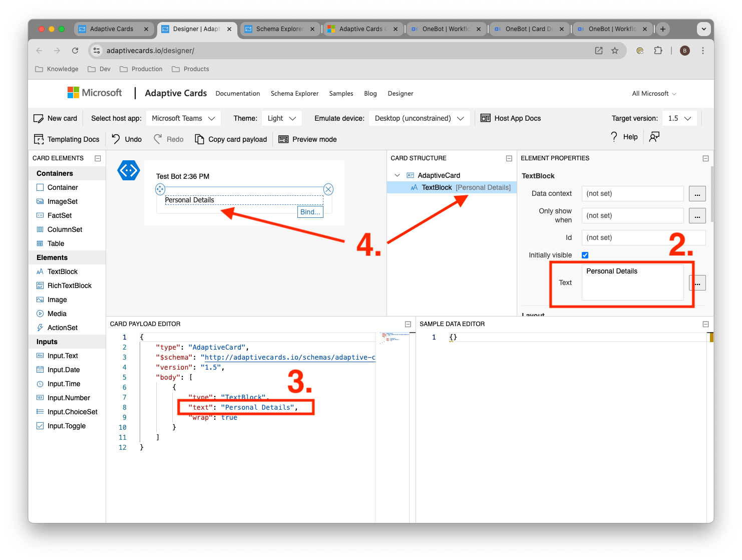Collapse the Card Payload Editor panel
The width and height of the screenshot is (742, 560).
408,324
